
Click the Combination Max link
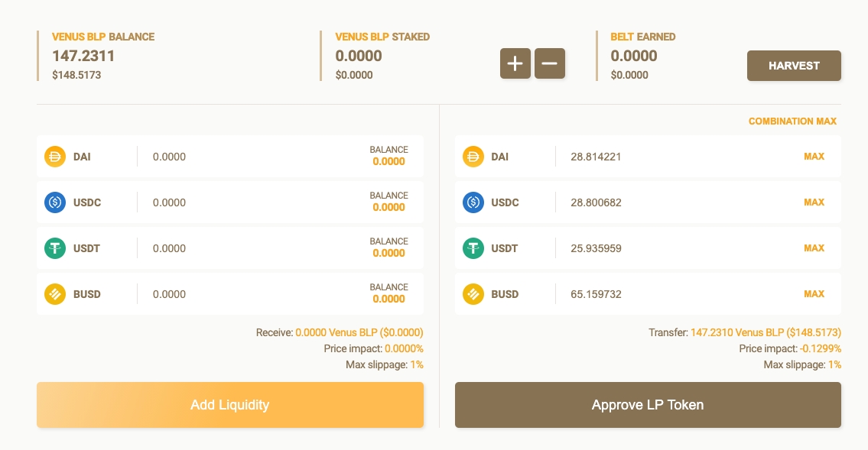click(792, 121)
